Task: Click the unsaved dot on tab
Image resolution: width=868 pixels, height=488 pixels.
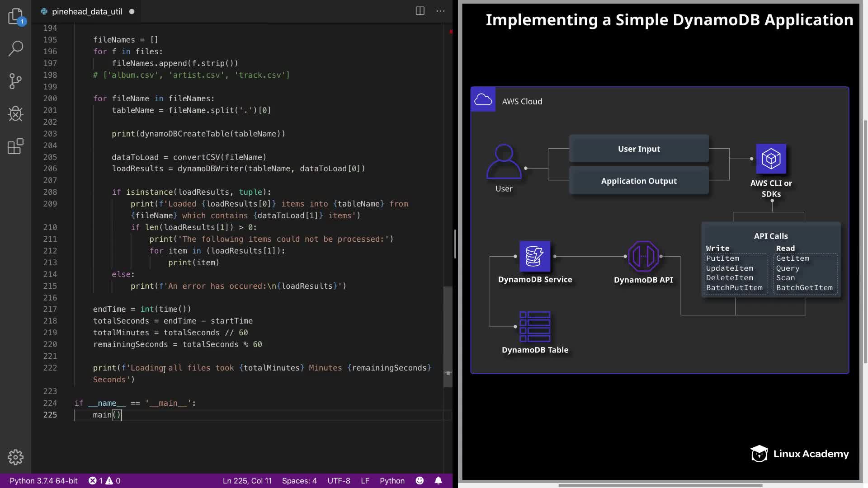Action: (132, 12)
